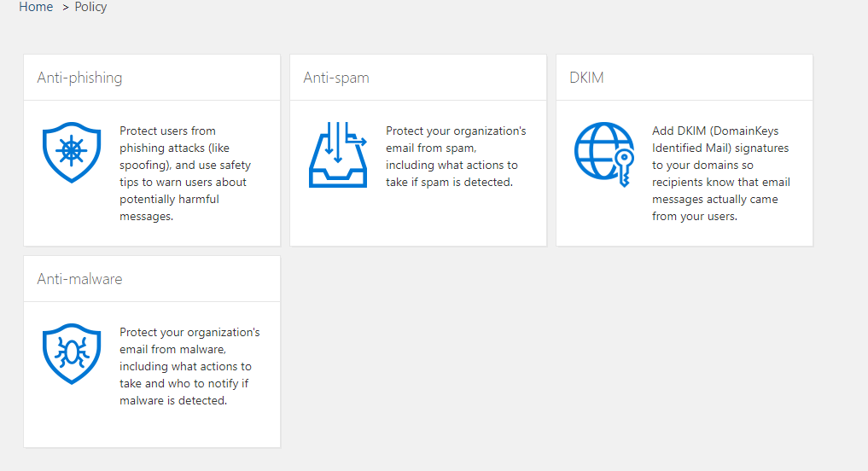Select Policy in the breadcrumb trail
Viewport: 868px width, 471px height.
coord(90,7)
